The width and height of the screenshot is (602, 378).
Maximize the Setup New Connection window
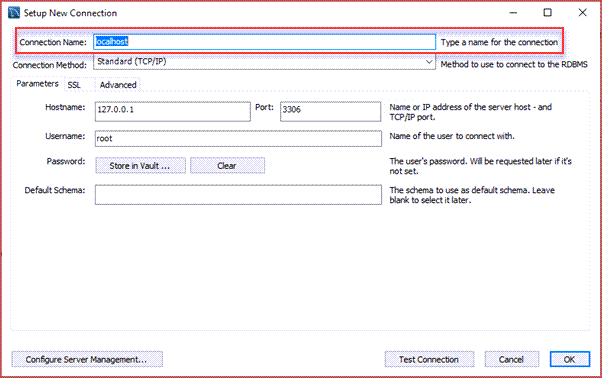(548, 13)
